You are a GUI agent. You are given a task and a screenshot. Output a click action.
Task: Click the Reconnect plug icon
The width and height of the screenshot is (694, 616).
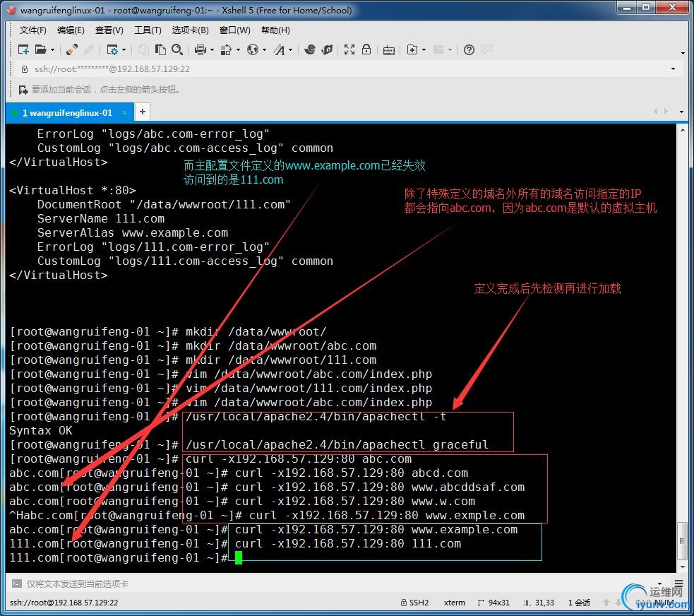point(72,49)
